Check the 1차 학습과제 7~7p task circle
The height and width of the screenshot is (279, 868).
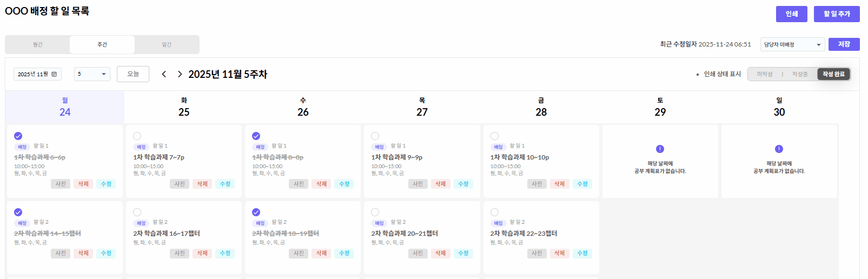pyautogui.click(x=137, y=136)
